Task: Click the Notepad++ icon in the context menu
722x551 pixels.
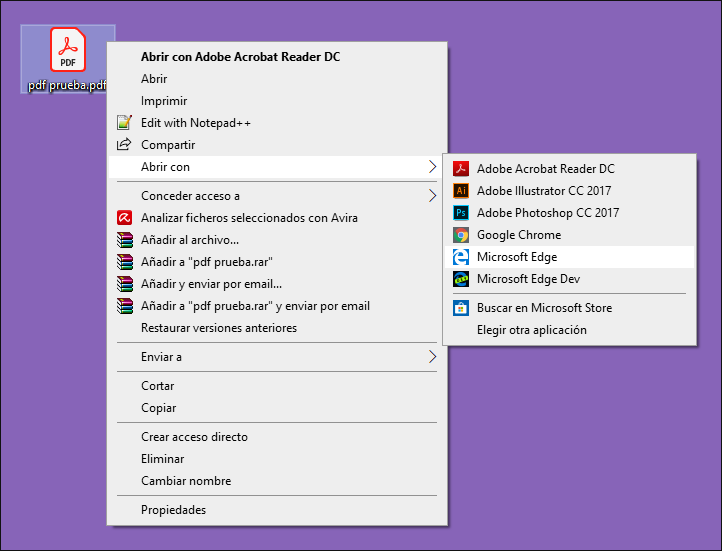Action: pyautogui.click(x=124, y=122)
